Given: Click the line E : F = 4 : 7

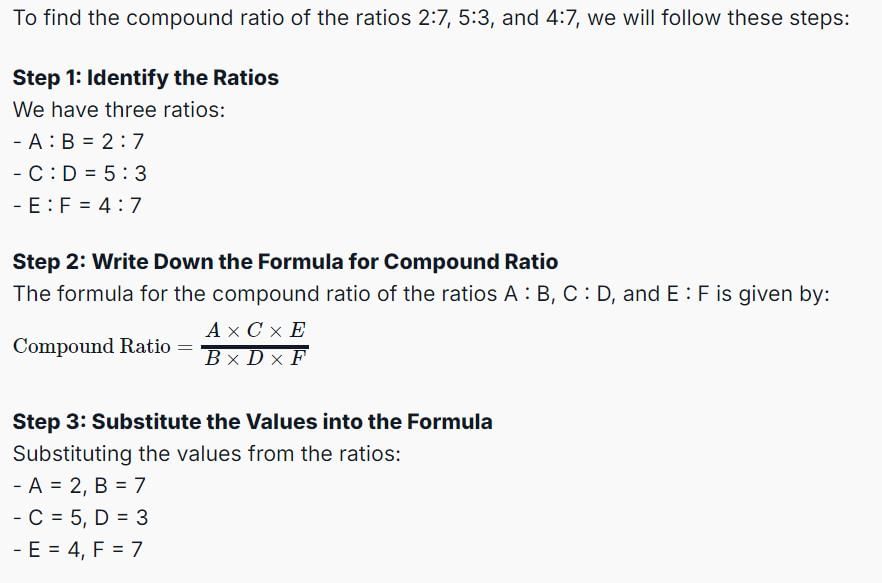Looking at the screenshot, I should click(x=78, y=205).
